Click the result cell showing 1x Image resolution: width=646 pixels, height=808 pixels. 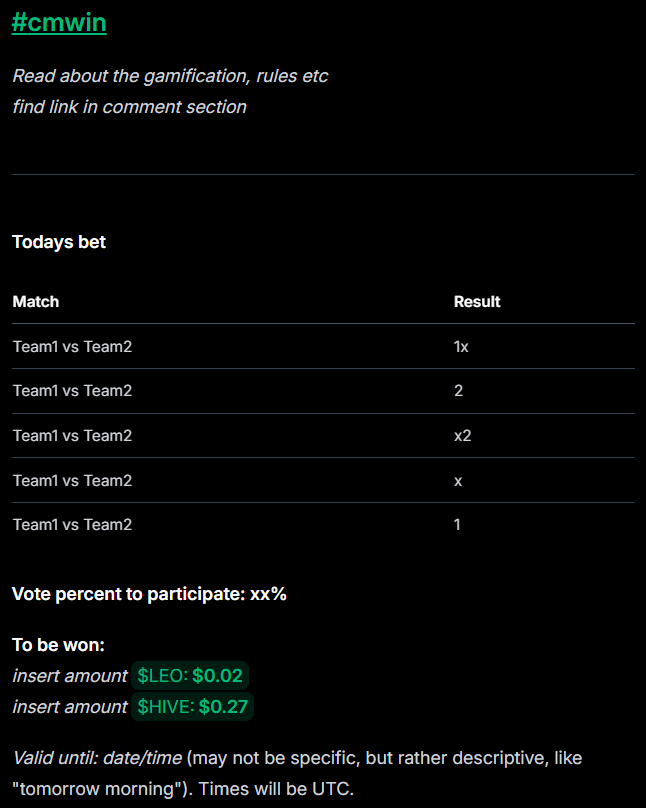click(461, 347)
